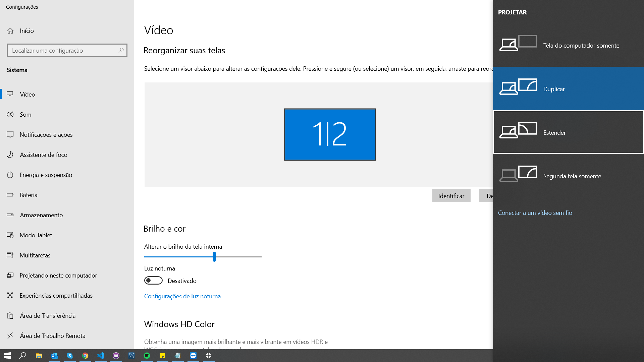Select the Duplicar projection mode
This screenshot has height=362, width=644.
point(568,89)
